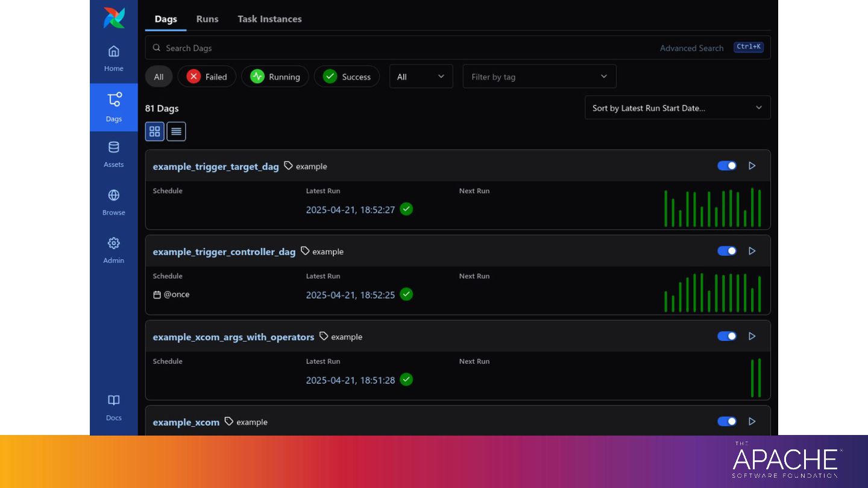The height and width of the screenshot is (488, 868).
Task: Open Advanced Search link
Action: (691, 48)
